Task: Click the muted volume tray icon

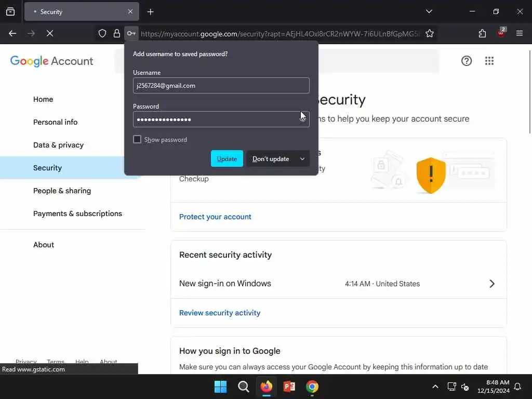Action: 465,387
